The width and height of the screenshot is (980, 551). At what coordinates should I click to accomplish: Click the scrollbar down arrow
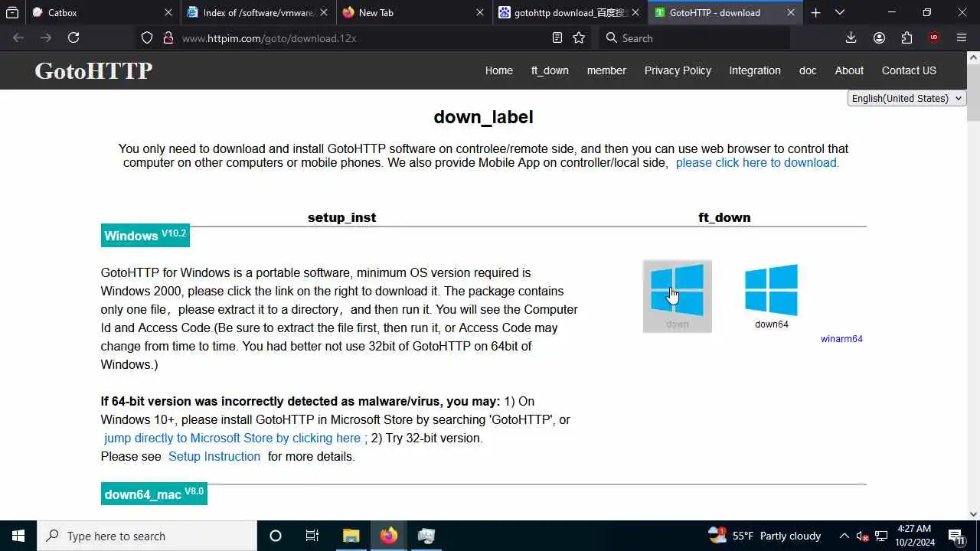tap(974, 514)
